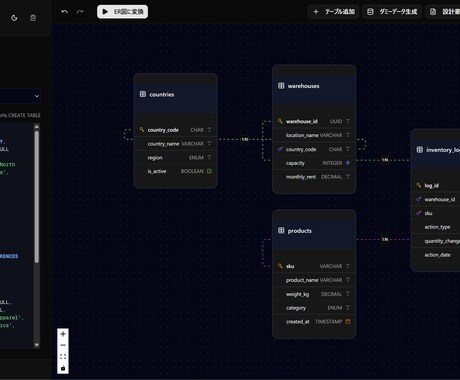
Task: Click the foreign key icon beside country_code in warehouses
Action: pyautogui.click(x=280, y=149)
